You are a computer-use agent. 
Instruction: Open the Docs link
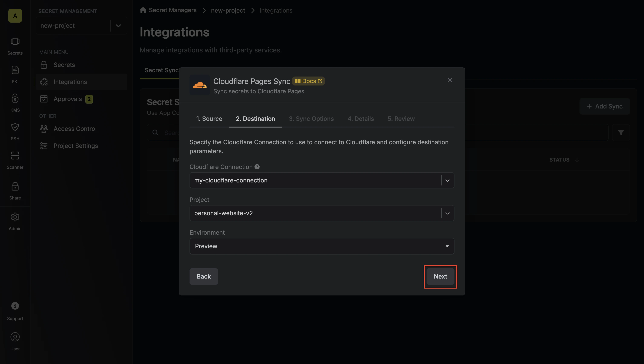(x=308, y=81)
